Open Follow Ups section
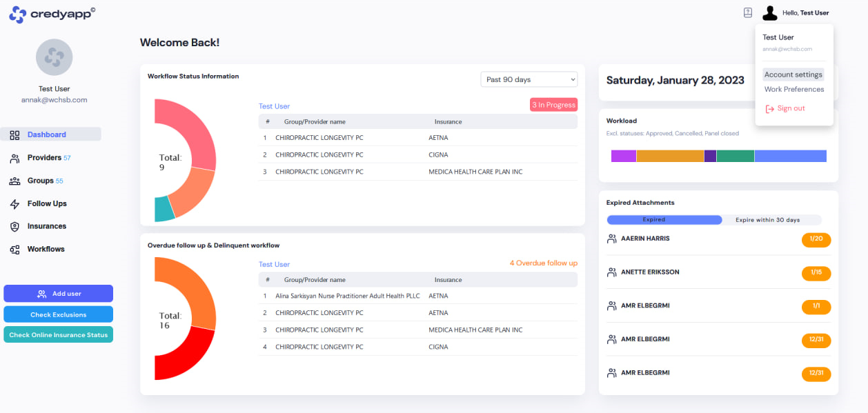This screenshot has width=868, height=413. point(47,203)
